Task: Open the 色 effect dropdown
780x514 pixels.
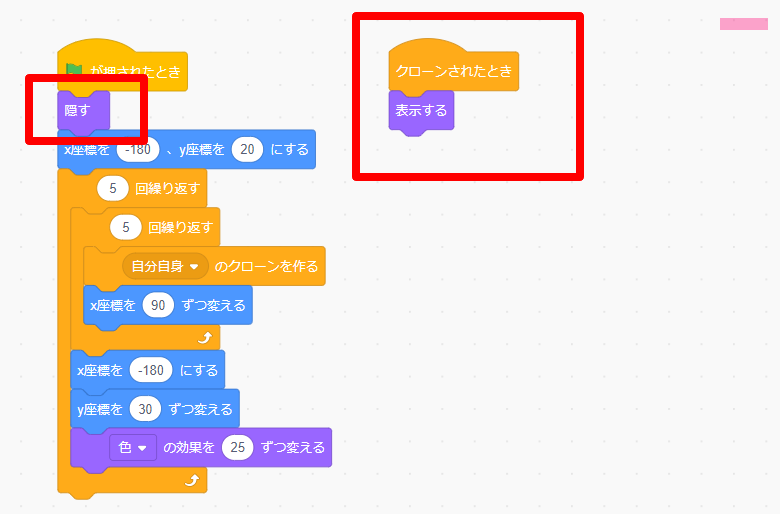Action: pos(133,447)
